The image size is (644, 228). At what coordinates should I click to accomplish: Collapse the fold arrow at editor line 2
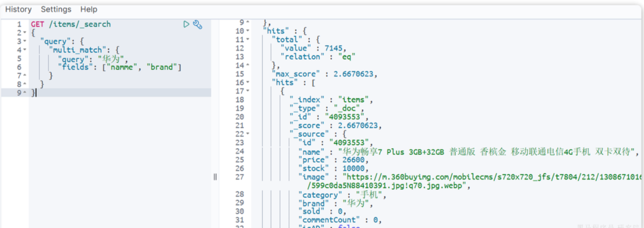[x=25, y=33]
